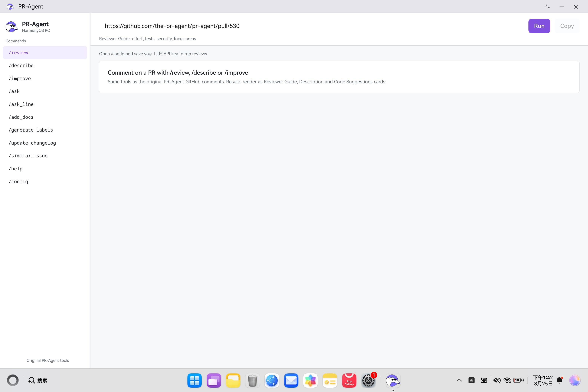This screenshot has width=588, height=392.
Task: Open the Mail app in dock
Action: 291,381
